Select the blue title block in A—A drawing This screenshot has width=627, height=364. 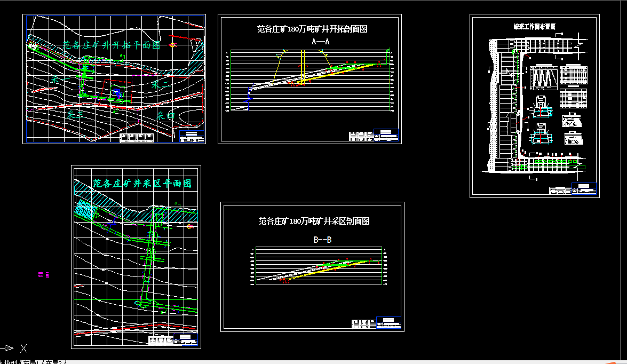click(386, 135)
